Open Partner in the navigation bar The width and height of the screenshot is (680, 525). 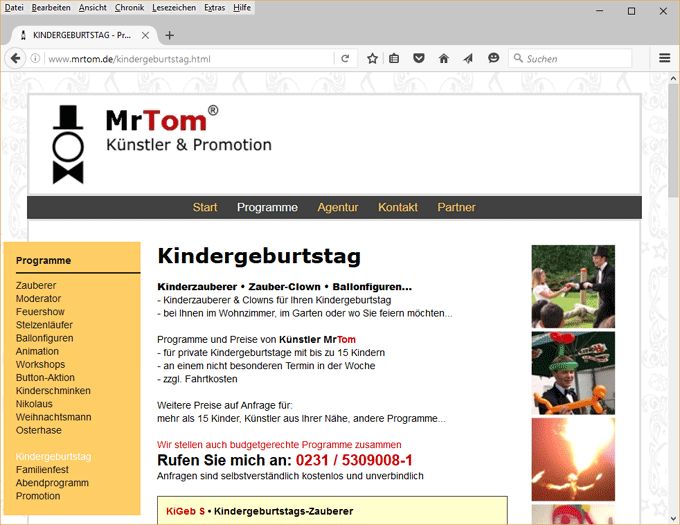pos(456,207)
